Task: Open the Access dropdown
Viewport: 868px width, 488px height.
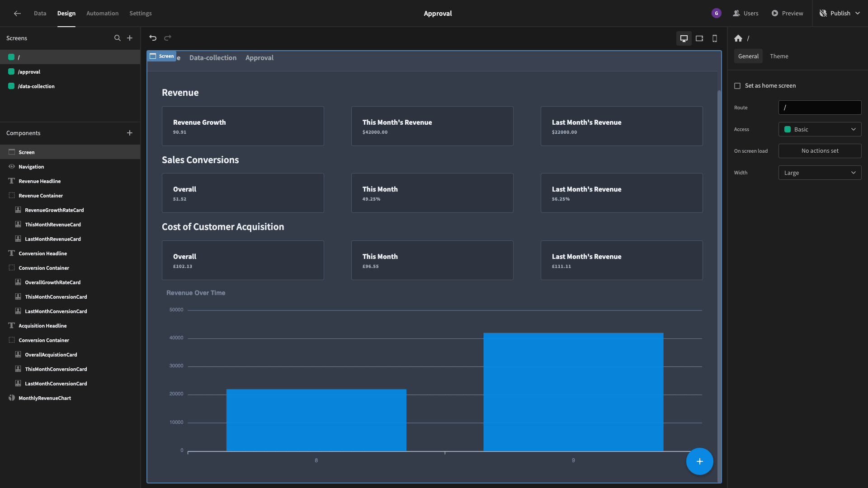Action: [x=820, y=129]
